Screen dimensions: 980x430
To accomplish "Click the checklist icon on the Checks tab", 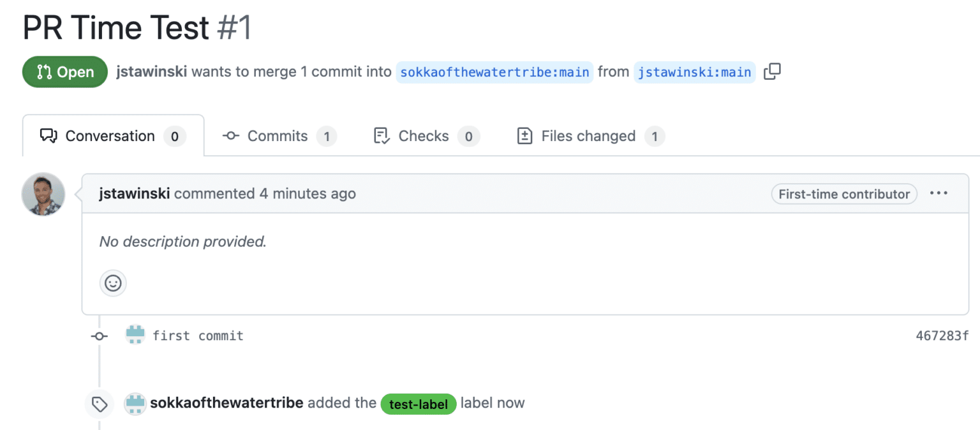I will pos(381,136).
